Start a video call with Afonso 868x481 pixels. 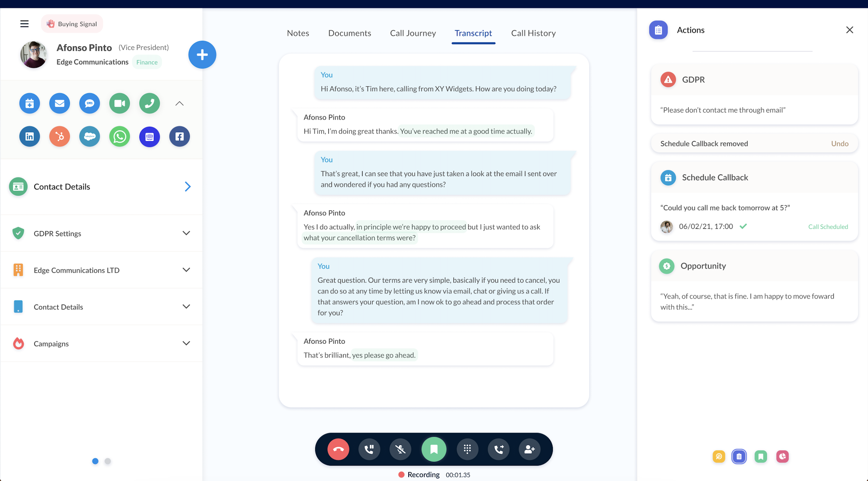click(119, 103)
